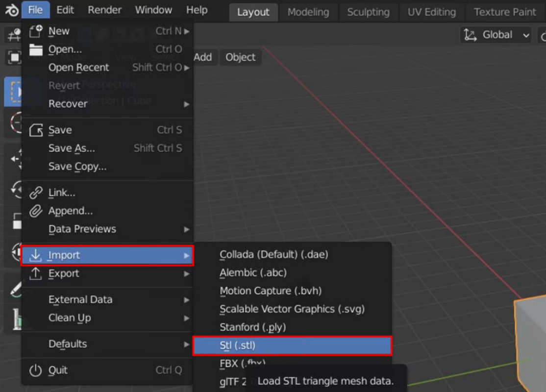Choose Save As... from the File menu

[x=108, y=148]
